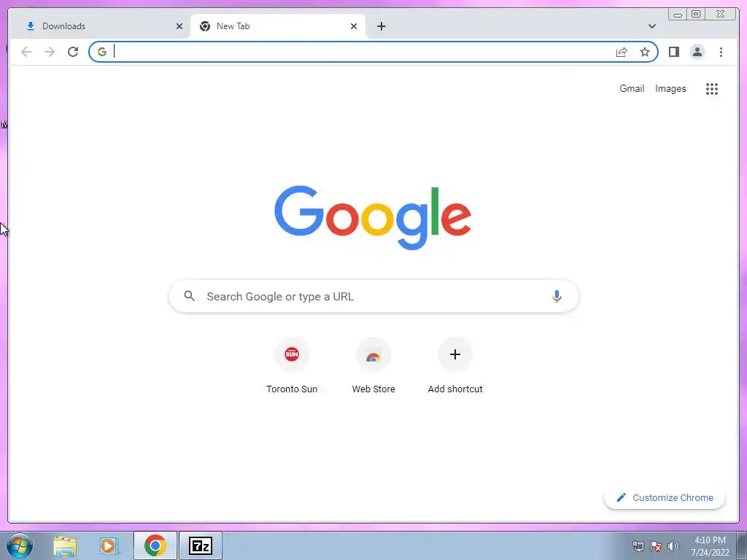Reload the current page
Image resolution: width=747 pixels, height=560 pixels.
[x=73, y=52]
